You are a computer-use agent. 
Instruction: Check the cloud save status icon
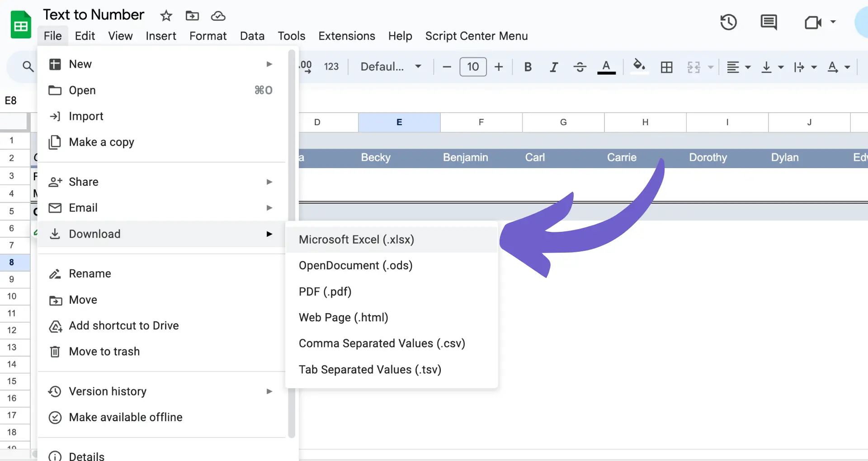[218, 16]
